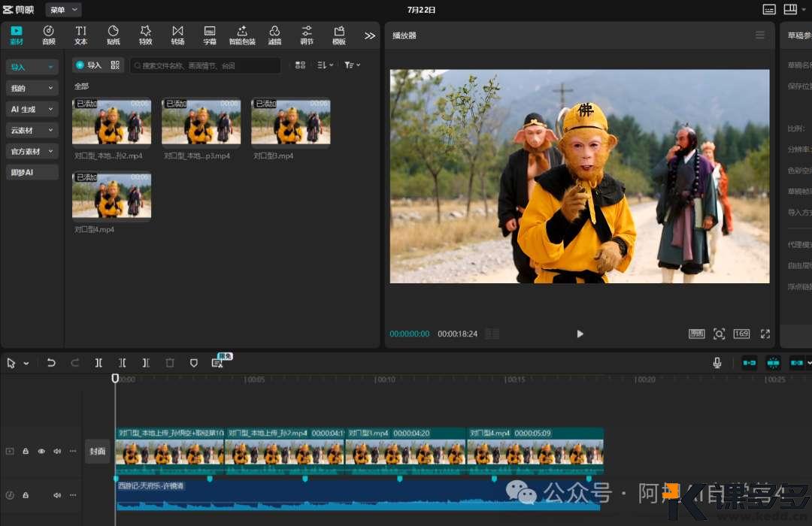Open player panel hamburger menu
Screen dimensions: 812x526
point(759,35)
